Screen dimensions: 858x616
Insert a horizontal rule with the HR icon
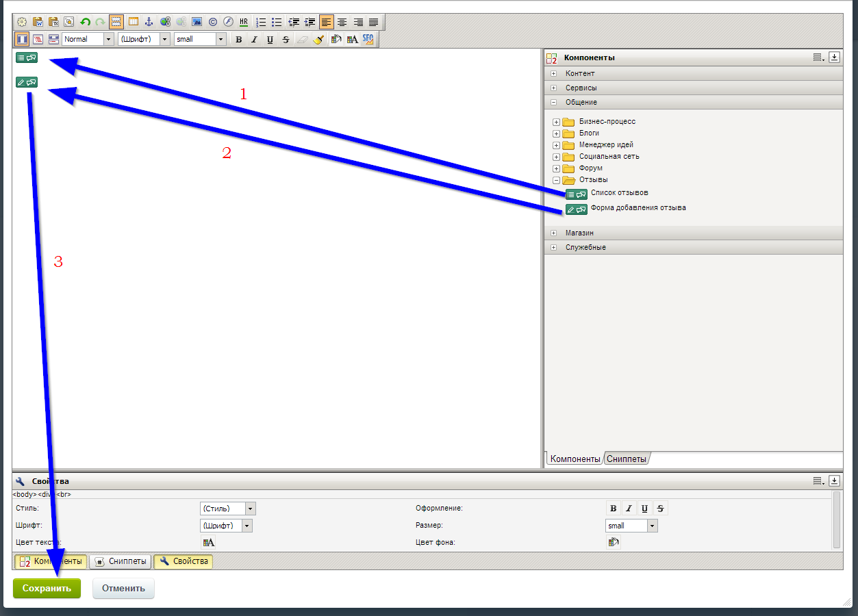[243, 21]
